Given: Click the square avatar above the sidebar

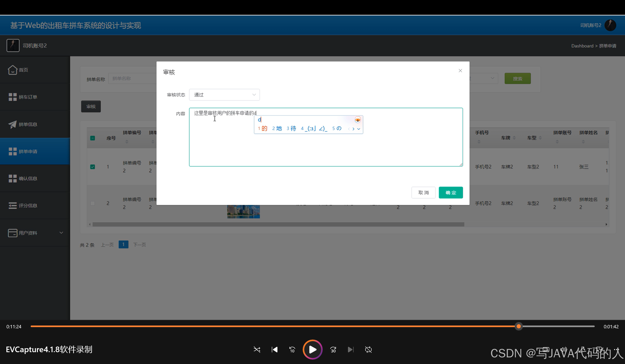Looking at the screenshot, I should pyautogui.click(x=13, y=45).
